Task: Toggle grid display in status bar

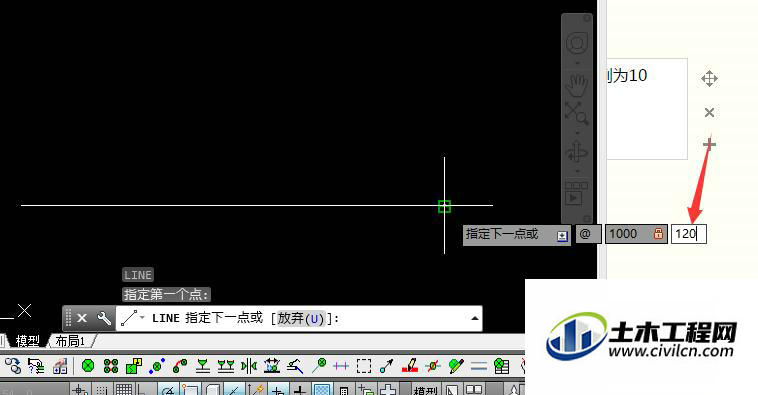Action: click(x=124, y=389)
